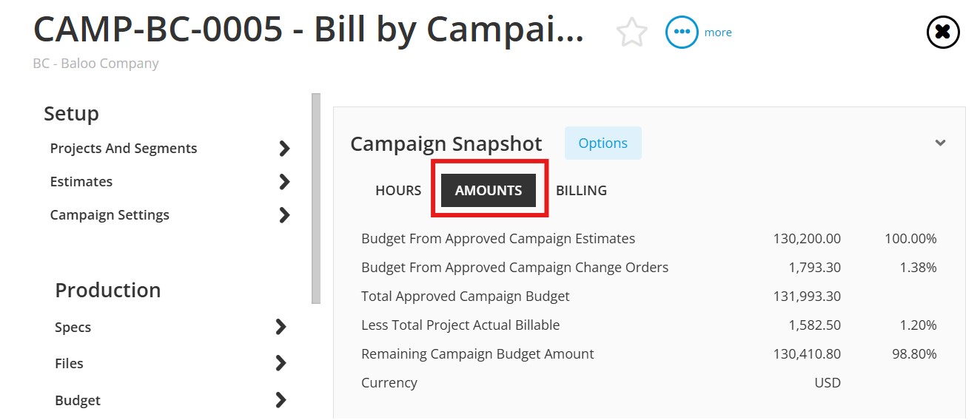Screen dimensions: 980x420
Task: Click the arrow next to Estimates
Action: [284, 182]
